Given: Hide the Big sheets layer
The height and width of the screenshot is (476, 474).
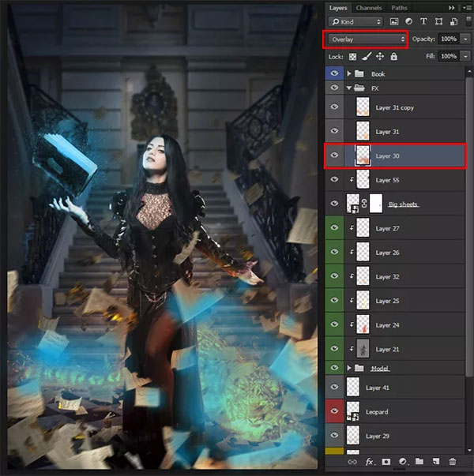Looking at the screenshot, I should [334, 204].
